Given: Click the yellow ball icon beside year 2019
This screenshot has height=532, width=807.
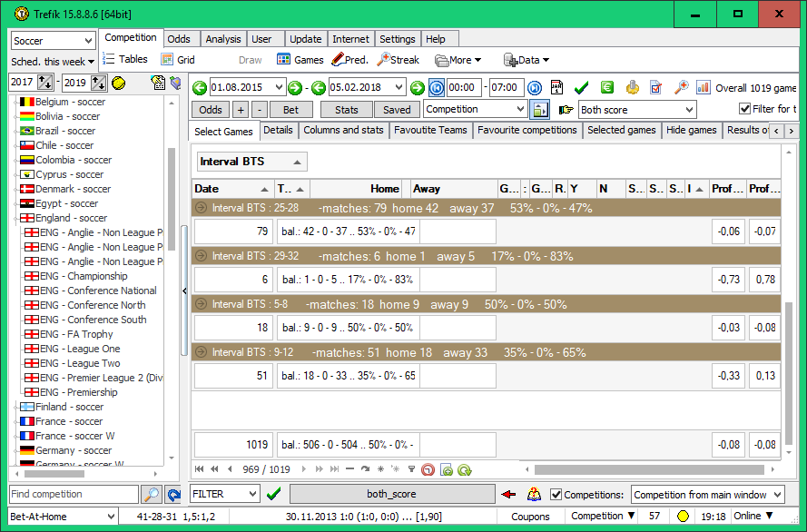Looking at the screenshot, I should pos(119,83).
